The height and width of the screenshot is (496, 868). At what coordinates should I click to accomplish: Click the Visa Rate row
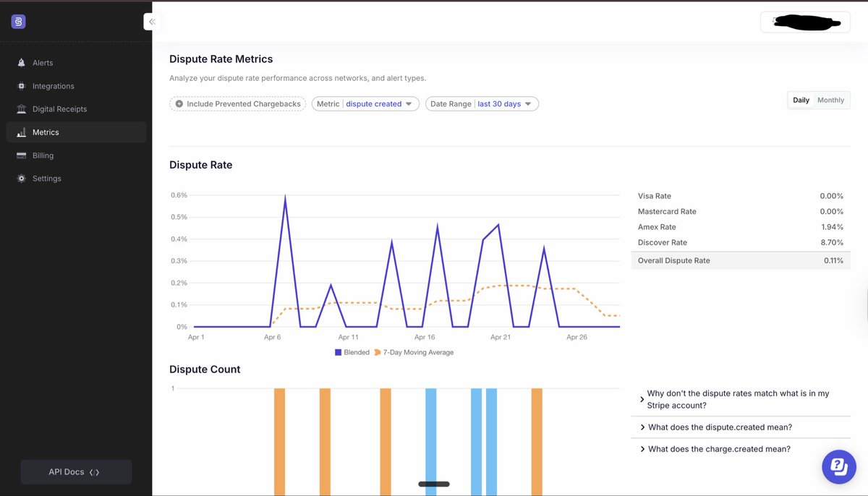[x=741, y=196]
